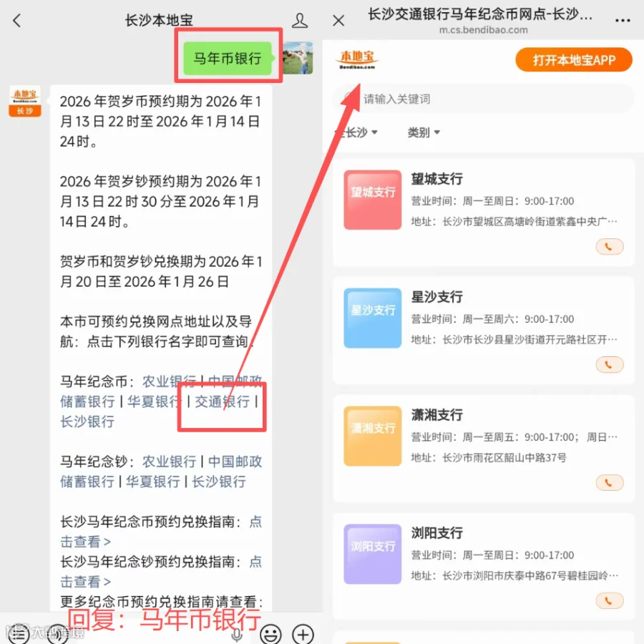Open the 望城支行 thumbnail card
This screenshot has height=644, width=644.
(x=373, y=200)
